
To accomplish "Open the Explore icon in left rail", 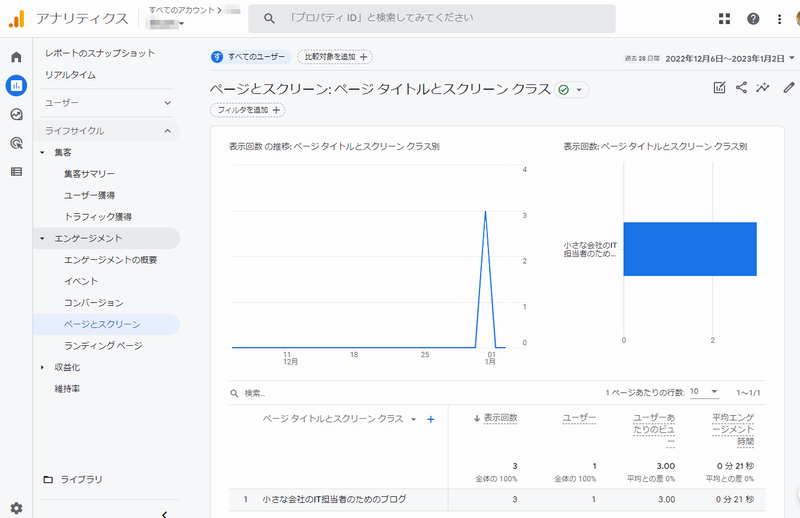I will coord(16,114).
